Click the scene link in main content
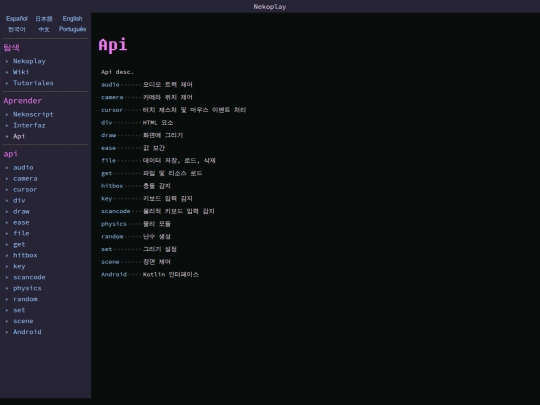 pyautogui.click(x=110, y=262)
